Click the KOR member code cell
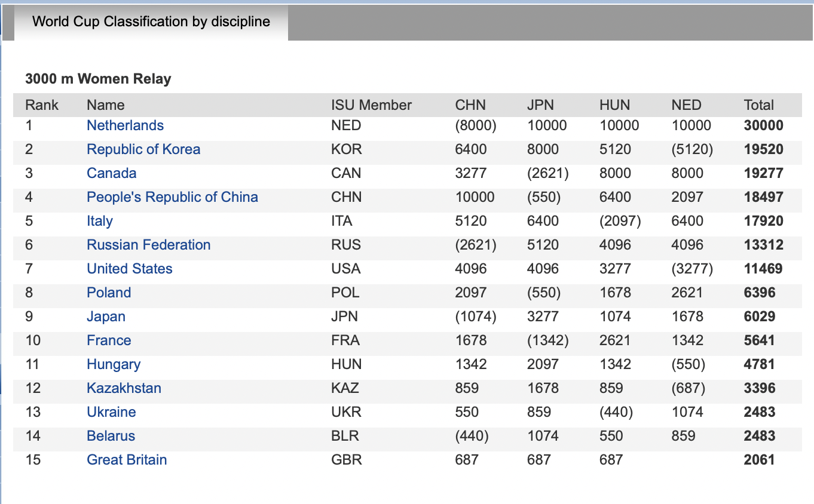The width and height of the screenshot is (814, 504). (347, 149)
